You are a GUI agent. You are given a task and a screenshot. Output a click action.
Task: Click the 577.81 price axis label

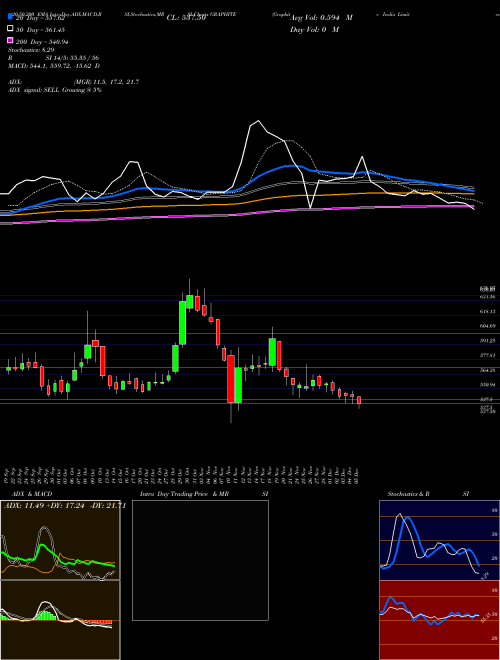(487, 356)
